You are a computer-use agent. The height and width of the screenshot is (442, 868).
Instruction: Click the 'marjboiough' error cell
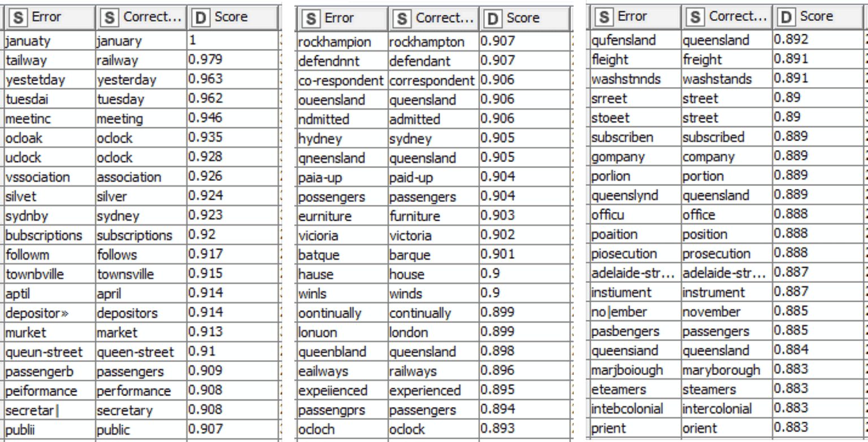click(x=635, y=370)
